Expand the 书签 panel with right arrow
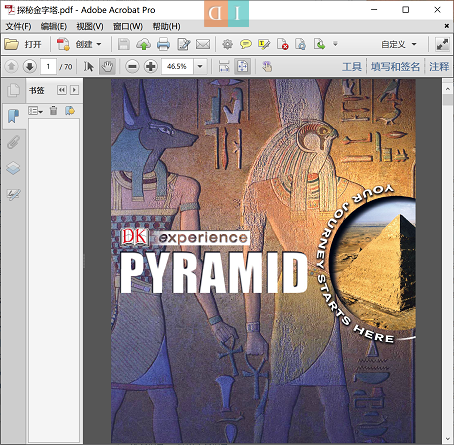Screen dimensions: 454x445 (75, 90)
